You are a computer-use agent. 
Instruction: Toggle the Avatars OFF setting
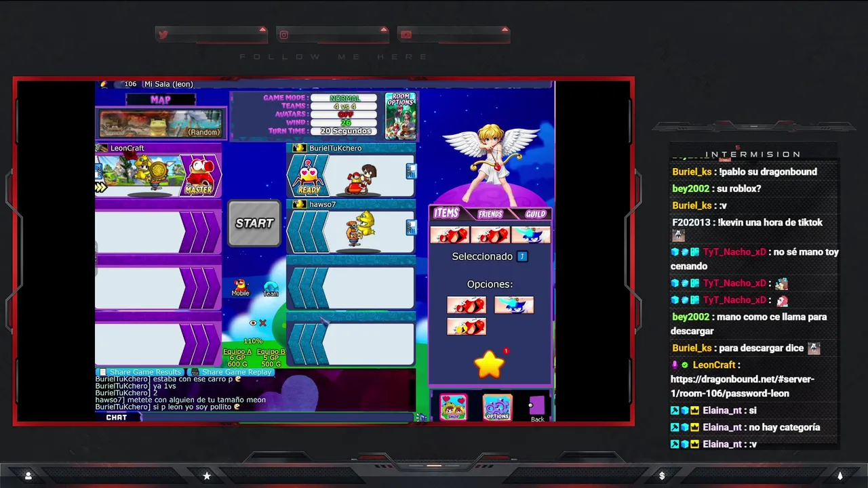[344, 115]
